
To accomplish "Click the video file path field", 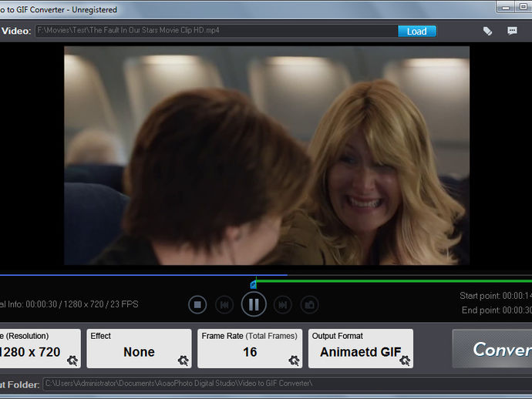I will [216, 31].
